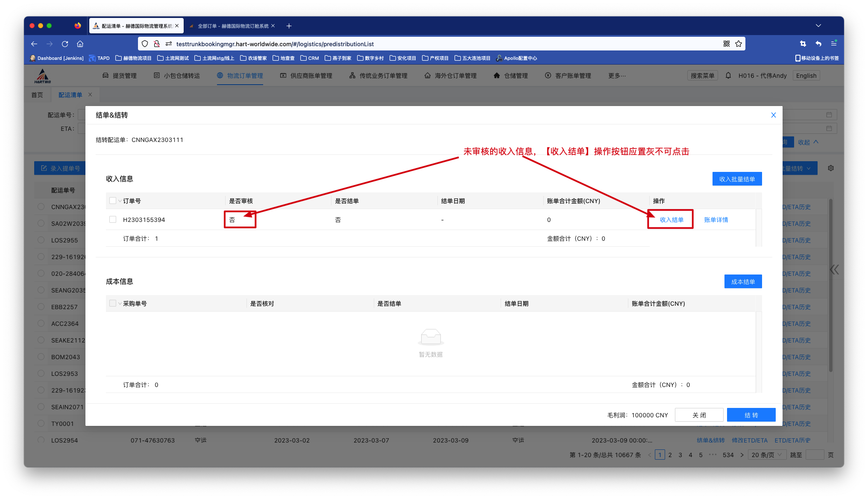Click the notification bell icon

(728, 76)
